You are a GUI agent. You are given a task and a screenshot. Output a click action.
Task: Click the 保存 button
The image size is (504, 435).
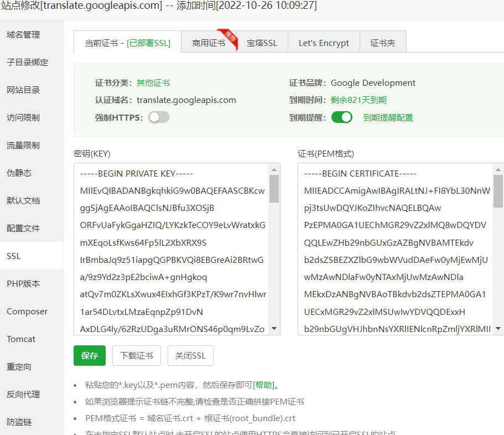pyautogui.click(x=89, y=355)
